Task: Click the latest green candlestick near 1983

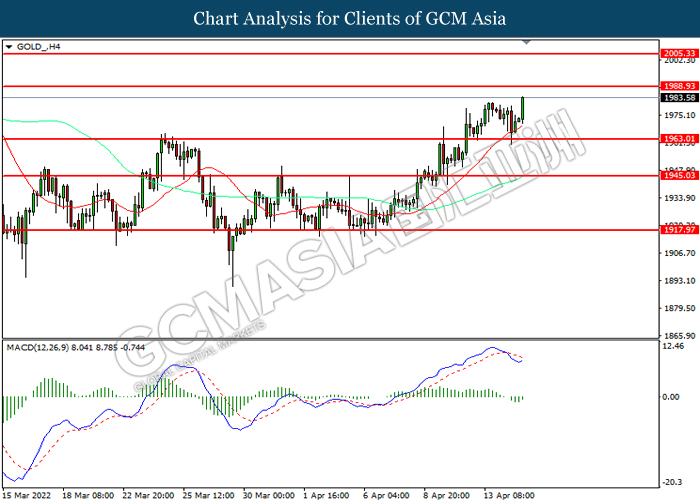Action: (522, 109)
